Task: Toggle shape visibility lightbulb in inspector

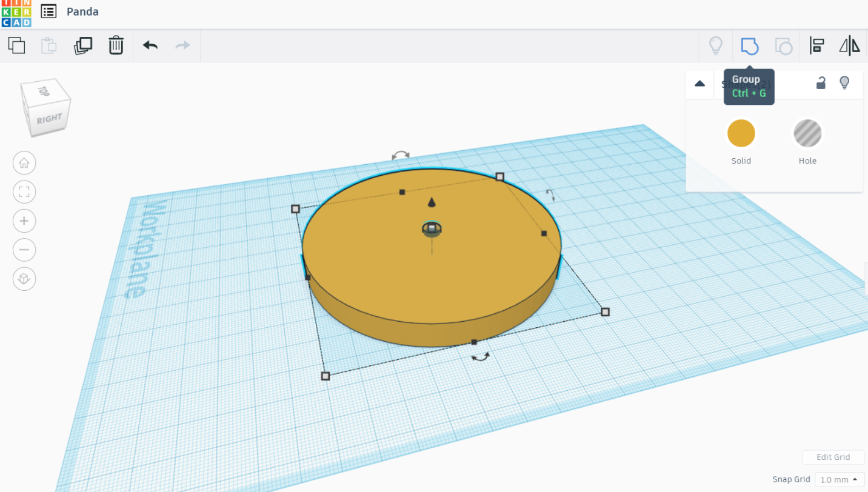Action: [x=844, y=83]
